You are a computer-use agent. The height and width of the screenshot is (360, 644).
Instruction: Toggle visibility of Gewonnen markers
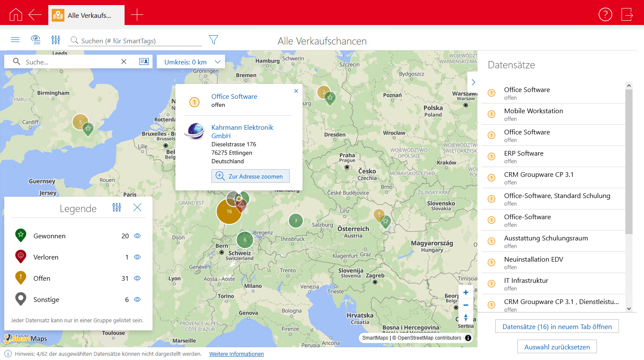coord(137,236)
